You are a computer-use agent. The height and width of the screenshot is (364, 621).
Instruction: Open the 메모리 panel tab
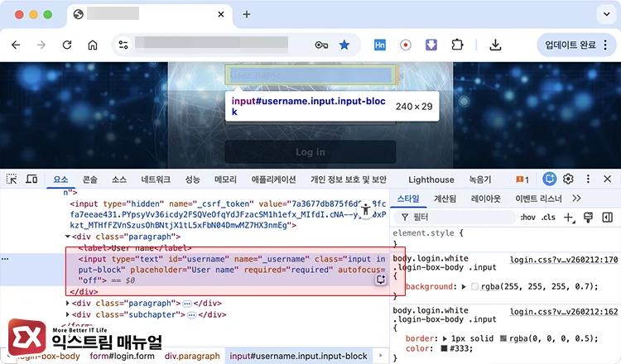coord(225,180)
